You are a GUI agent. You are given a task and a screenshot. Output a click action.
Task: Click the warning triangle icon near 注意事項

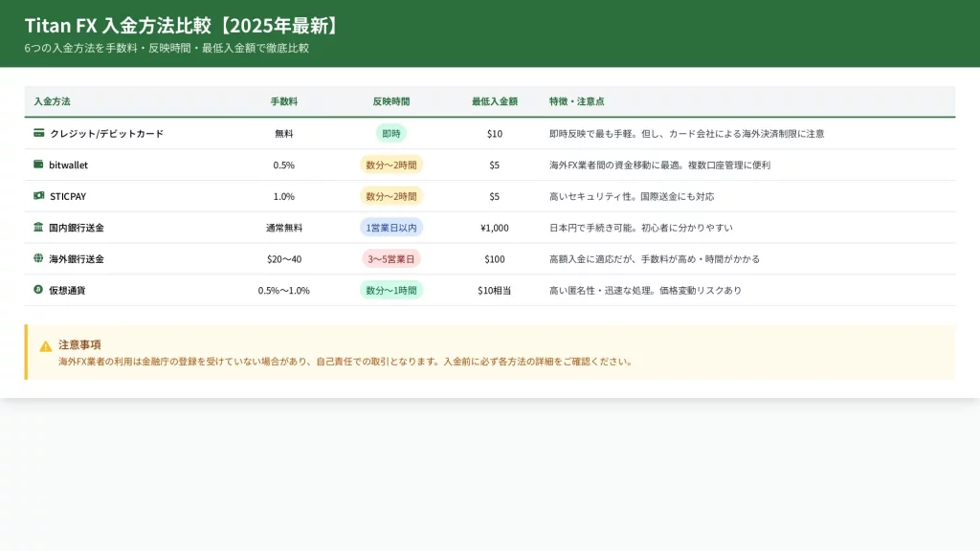click(x=46, y=346)
